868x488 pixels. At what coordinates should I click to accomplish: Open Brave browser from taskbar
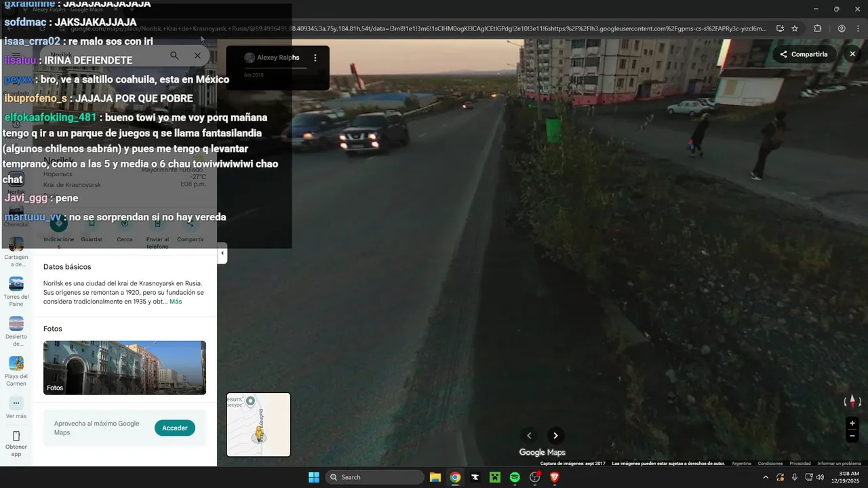pos(555,477)
